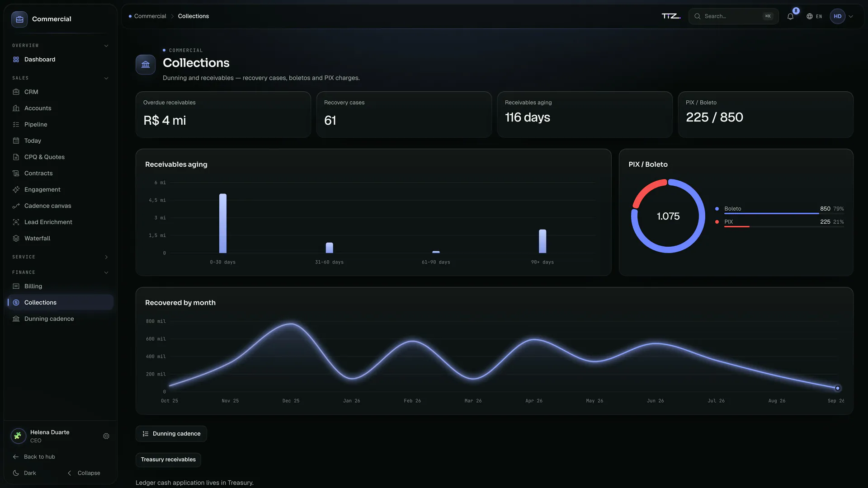This screenshot has height=488, width=868.
Task: Toggle the Dark theme mode
Action: (24, 473)
